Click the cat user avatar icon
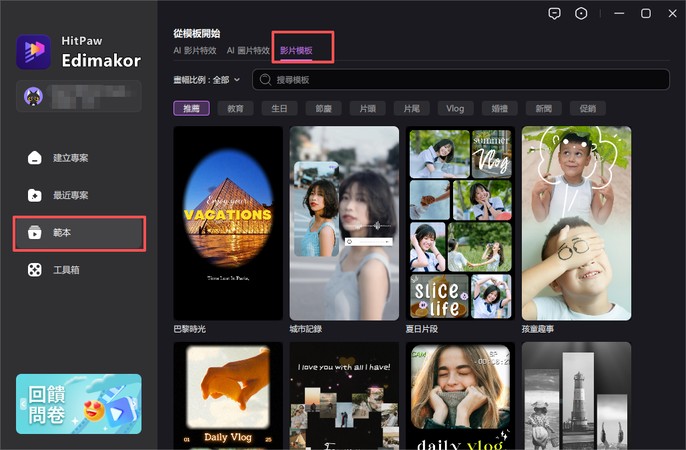The width and height of the screenshot is (686, 450). pos(33,96)
